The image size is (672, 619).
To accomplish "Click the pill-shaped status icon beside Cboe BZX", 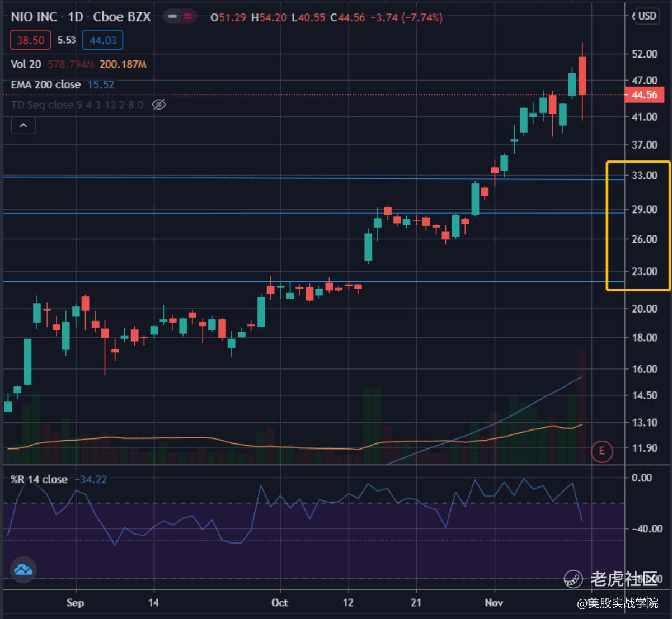I will click(x=180, y=17).
